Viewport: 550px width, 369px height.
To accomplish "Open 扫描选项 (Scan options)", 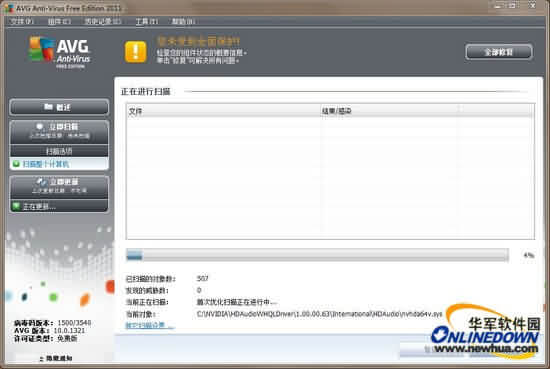I will coord(59,151).
